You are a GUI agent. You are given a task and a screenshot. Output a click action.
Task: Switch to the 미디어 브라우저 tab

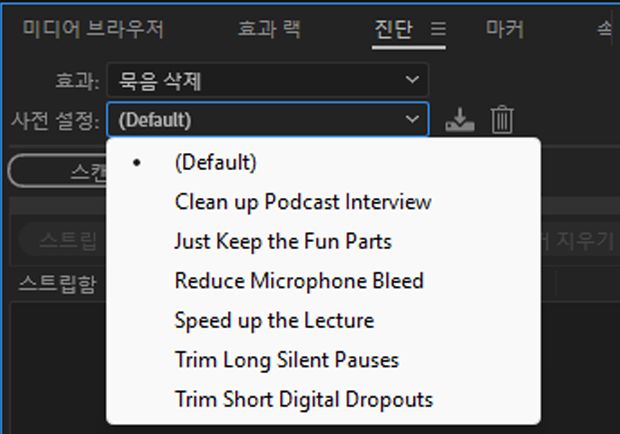click(x=93, y=29)
